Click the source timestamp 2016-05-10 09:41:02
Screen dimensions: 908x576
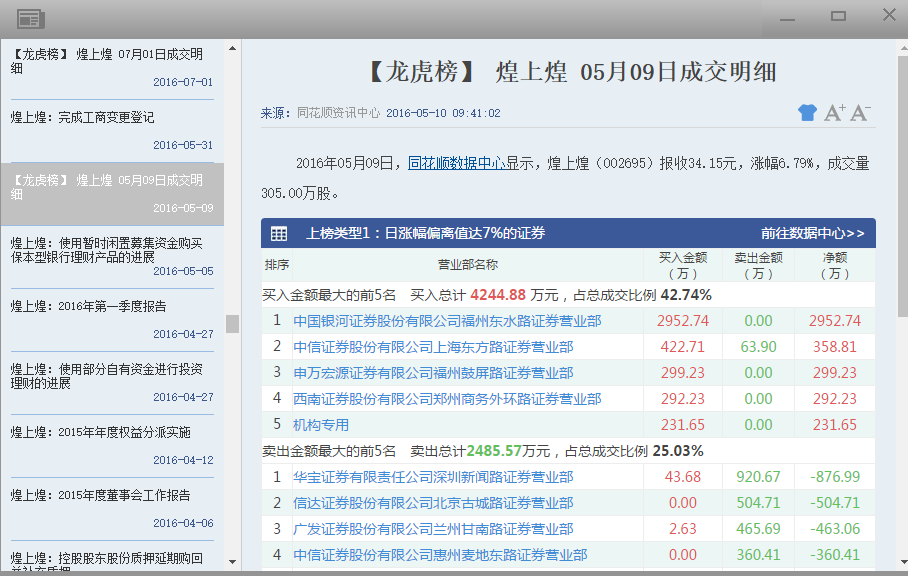point(443,113)
